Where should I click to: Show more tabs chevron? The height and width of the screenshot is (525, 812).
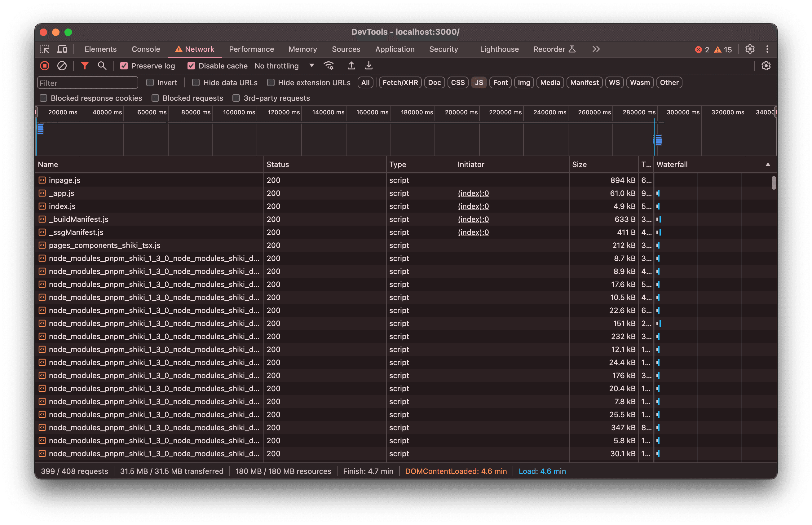pyautogui.click(x=596, y=49)
